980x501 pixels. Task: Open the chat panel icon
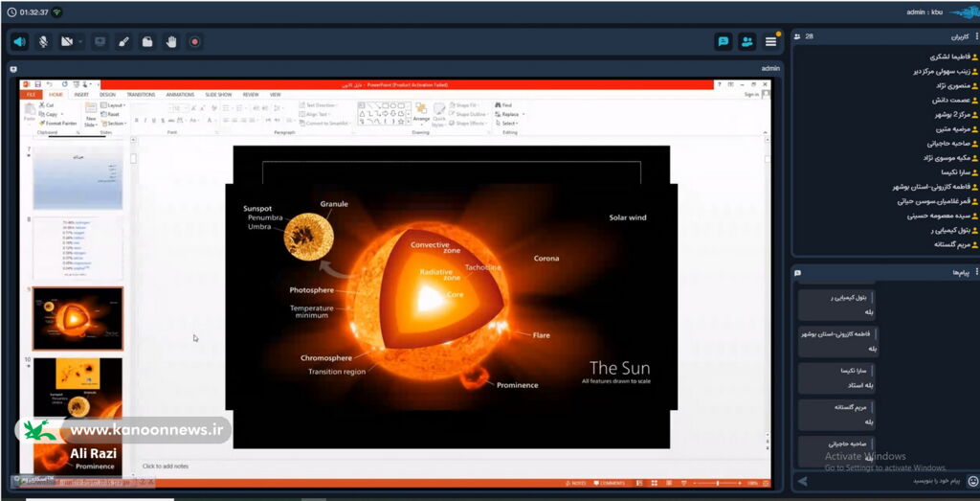click(724, 42)
